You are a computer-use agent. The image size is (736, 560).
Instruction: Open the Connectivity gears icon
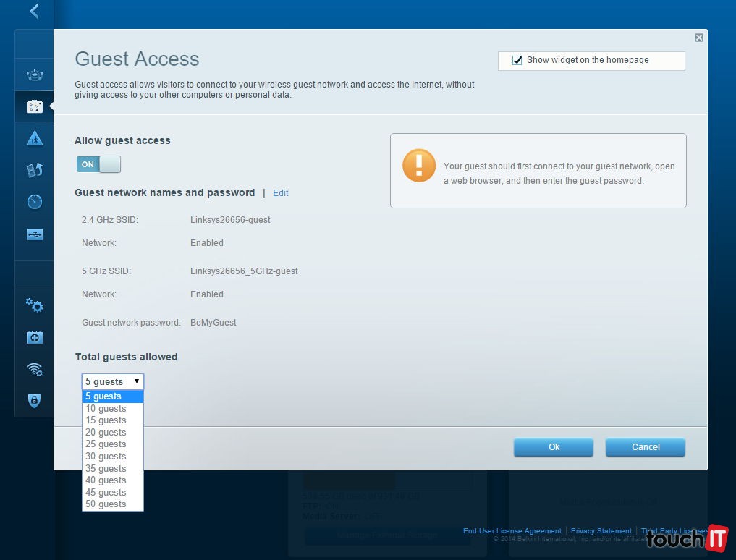(35, 305)
